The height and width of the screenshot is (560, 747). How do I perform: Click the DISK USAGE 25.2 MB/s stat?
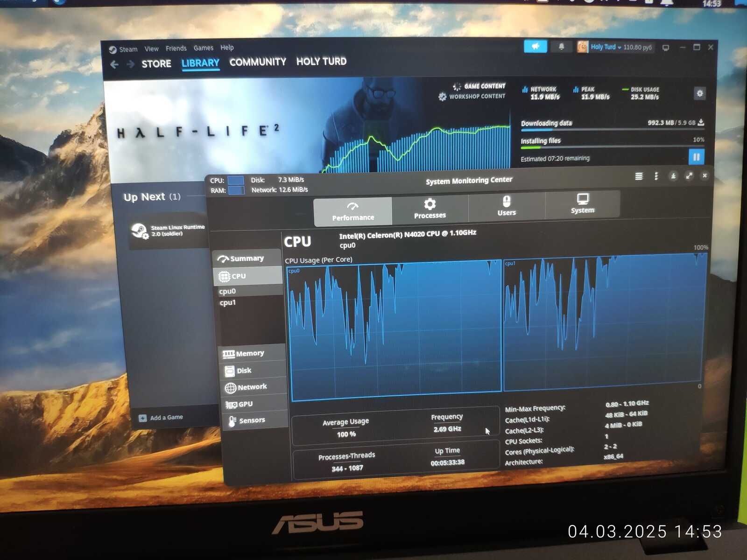tap(642, 93)
